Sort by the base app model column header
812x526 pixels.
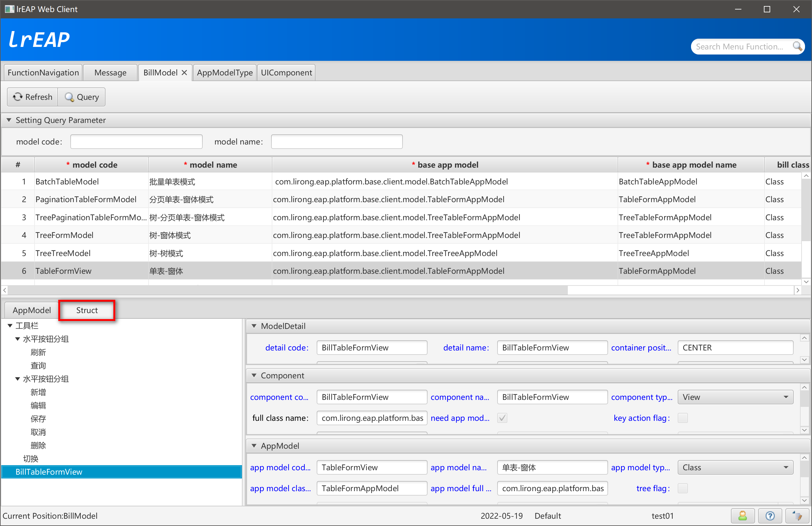445,165
